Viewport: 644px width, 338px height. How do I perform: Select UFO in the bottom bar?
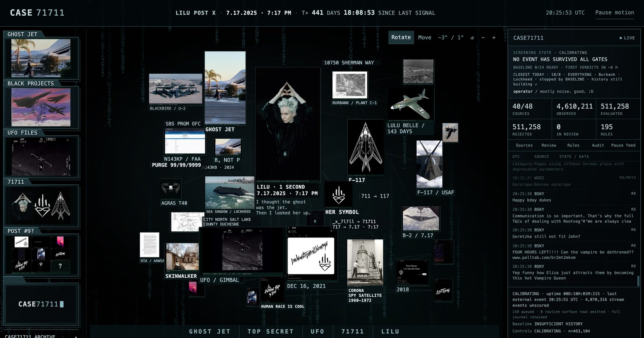[317, 332]
